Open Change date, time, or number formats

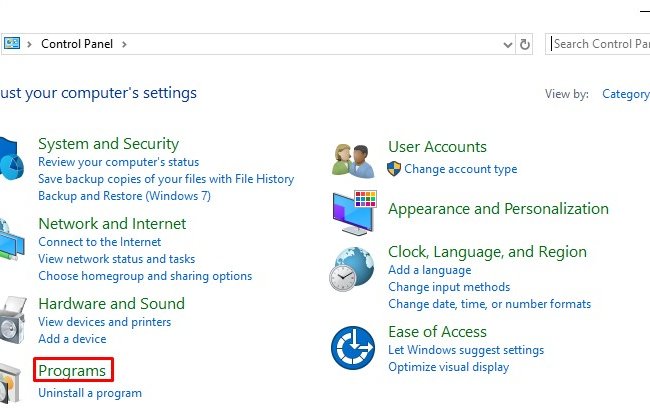pyautogui.click(x=490, y=304)
